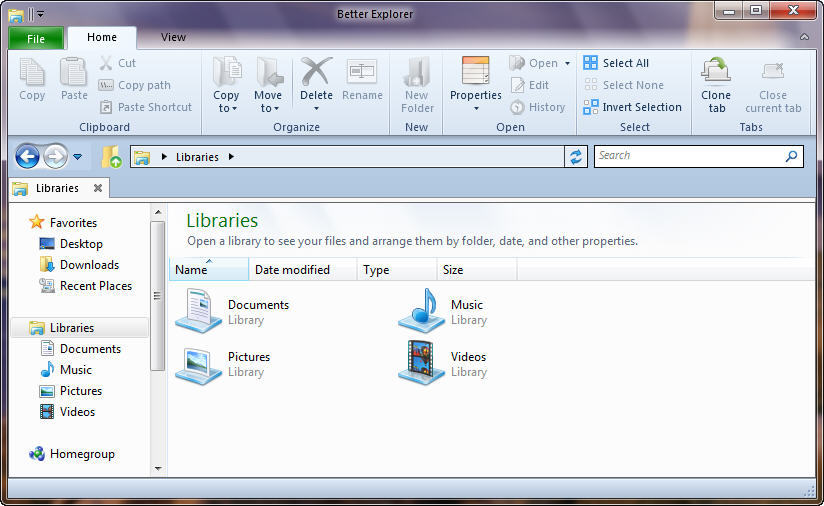Screen dimensions: 824x506
Task: Go back using the Back arrow
Action: [x=27, y=156]
